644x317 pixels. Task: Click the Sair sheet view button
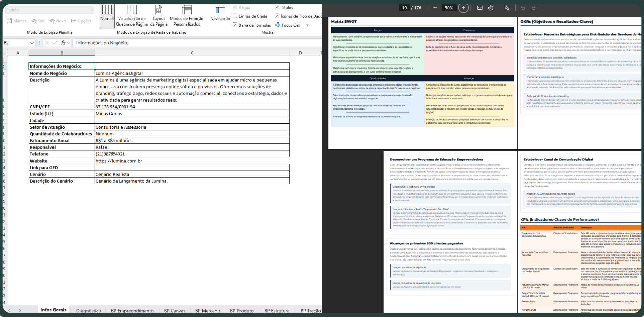(38, 21)
